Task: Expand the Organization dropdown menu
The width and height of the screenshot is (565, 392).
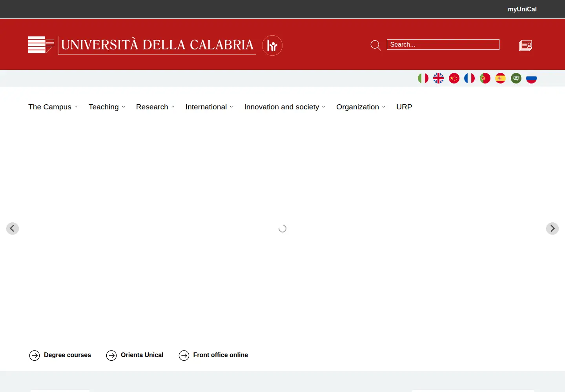Action: [361, 107]
